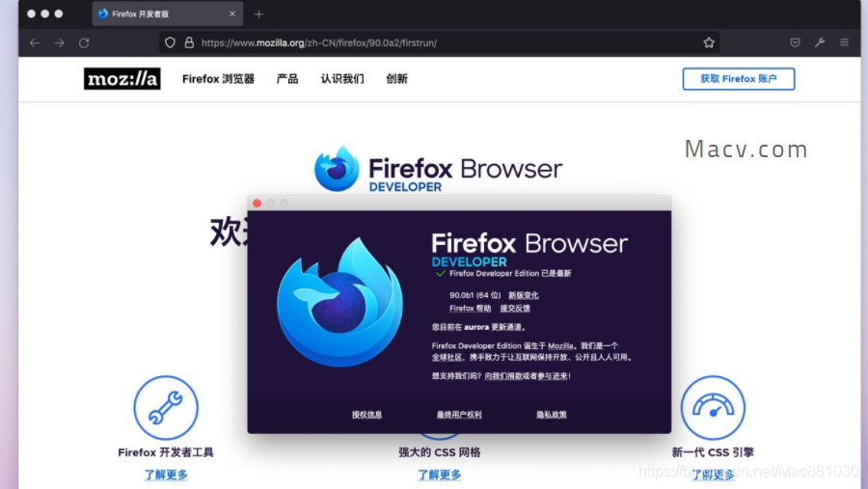Follow the Mozilla link in dialog text
This screenshot has width=868, height=489.
pos(560,345)
